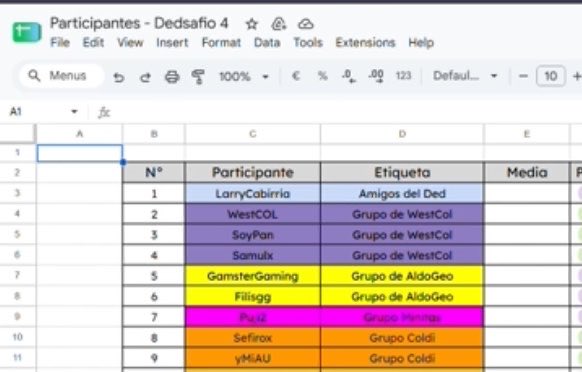Click the formula bar fx
The image size is (582, 372).
click(x=104, y=112)
